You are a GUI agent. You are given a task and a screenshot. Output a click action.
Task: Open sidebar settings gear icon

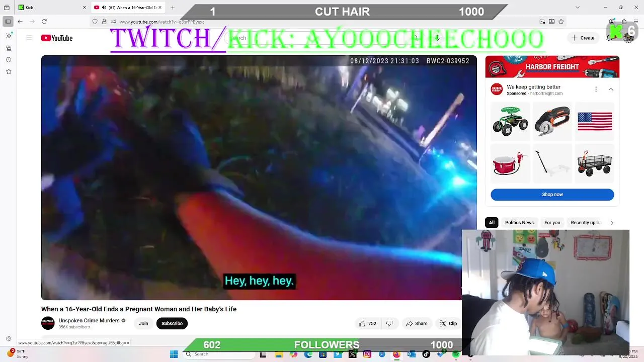(9, 339)
